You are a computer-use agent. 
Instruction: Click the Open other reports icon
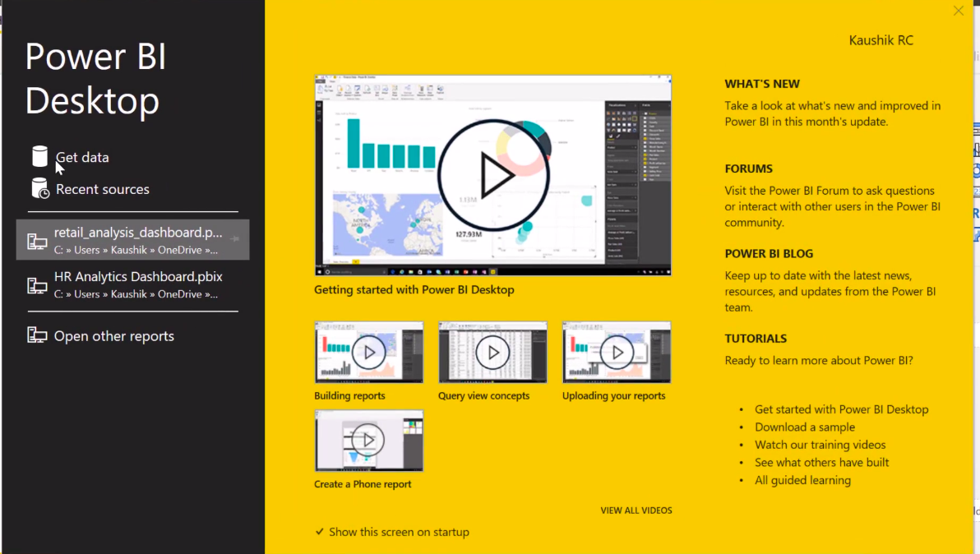37,335
